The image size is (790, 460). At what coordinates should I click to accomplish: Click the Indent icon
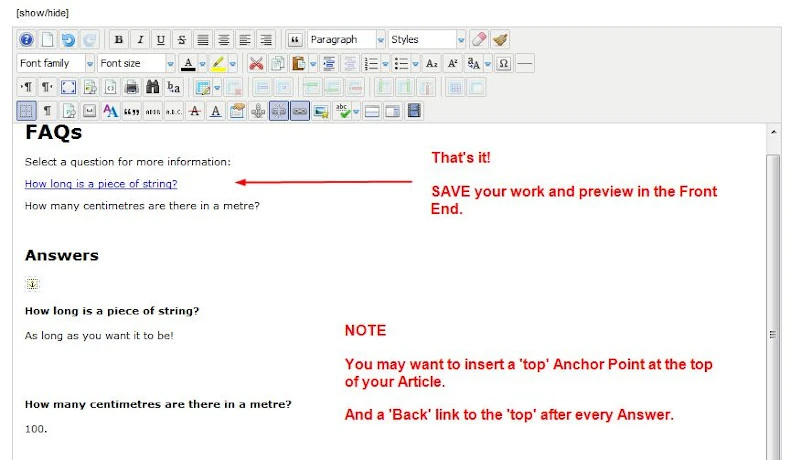[329, 63]
